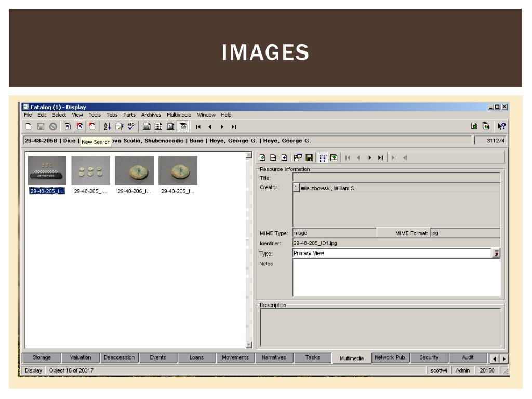The image size is (532, 399).
Task: Select the first thumbnail 29-48-205 with scale bar
Action: point(47,171)
